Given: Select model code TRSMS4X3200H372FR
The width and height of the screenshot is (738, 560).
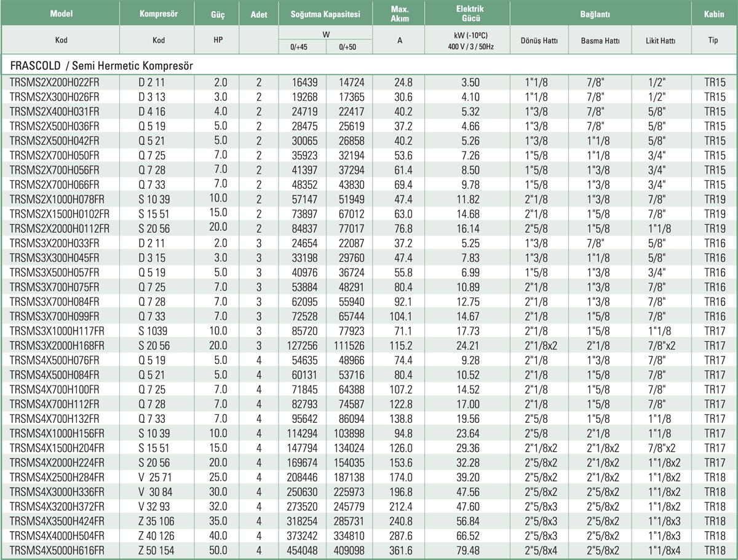Looking at the screenshot, I should click(x=57, y=507).
